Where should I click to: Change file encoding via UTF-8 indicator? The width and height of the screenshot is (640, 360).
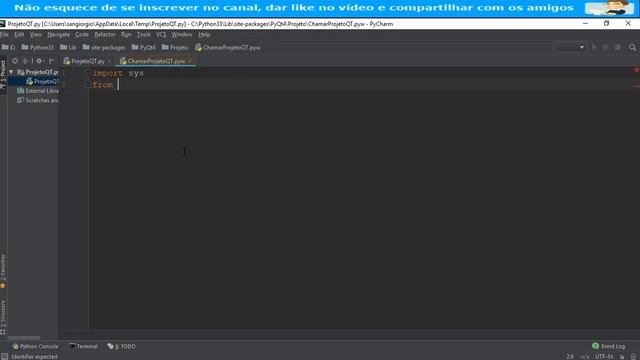pyautogui.click(x=604, y=357)
